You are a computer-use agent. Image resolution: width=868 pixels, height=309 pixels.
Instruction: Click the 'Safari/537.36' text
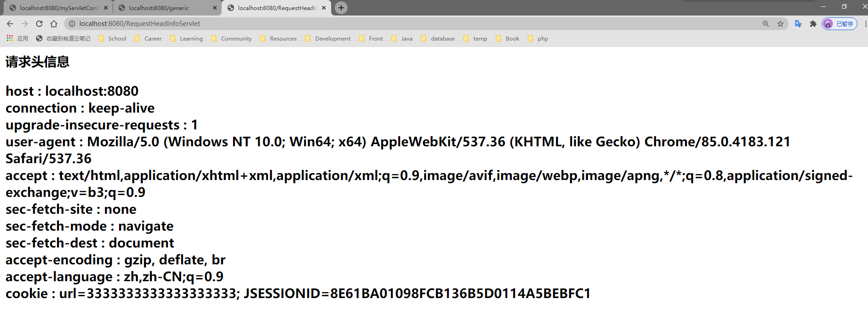point(48,159)
